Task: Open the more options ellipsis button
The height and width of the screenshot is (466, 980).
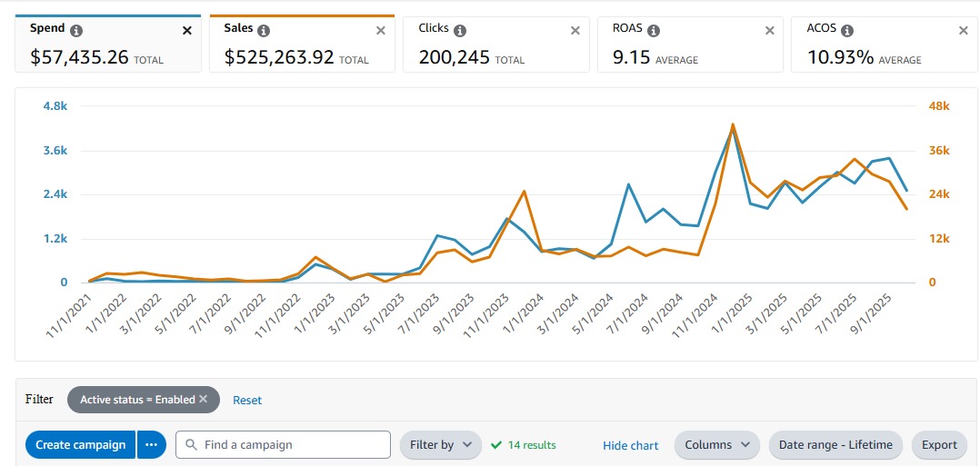Action: coord(151,445)
